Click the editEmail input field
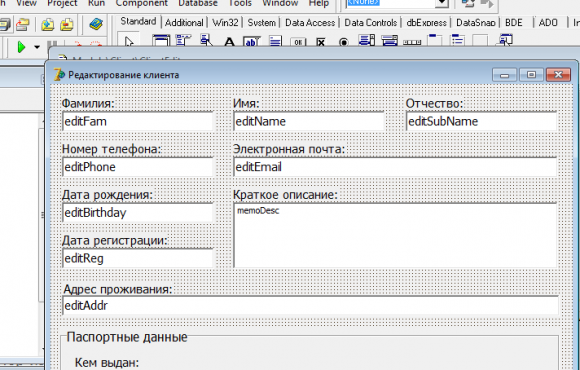This screenshot has height=370, width=580. pos(395,167)
